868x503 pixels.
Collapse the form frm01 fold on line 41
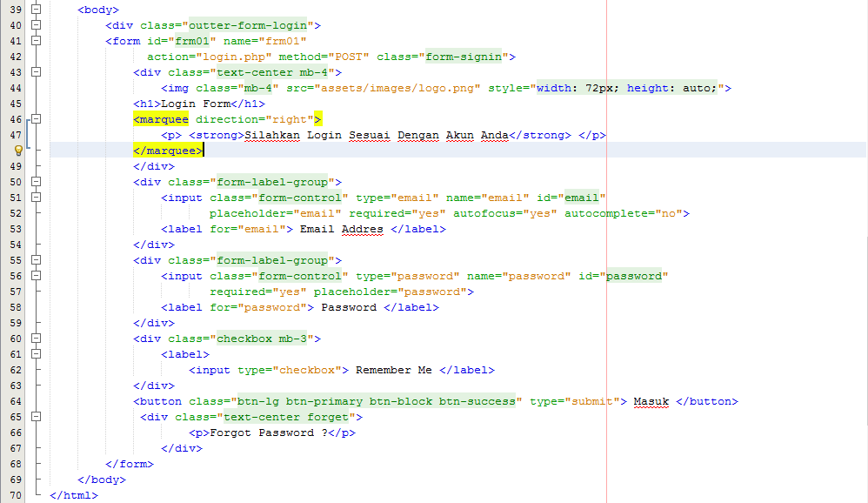pyautogui.click(x=36, y=41)
